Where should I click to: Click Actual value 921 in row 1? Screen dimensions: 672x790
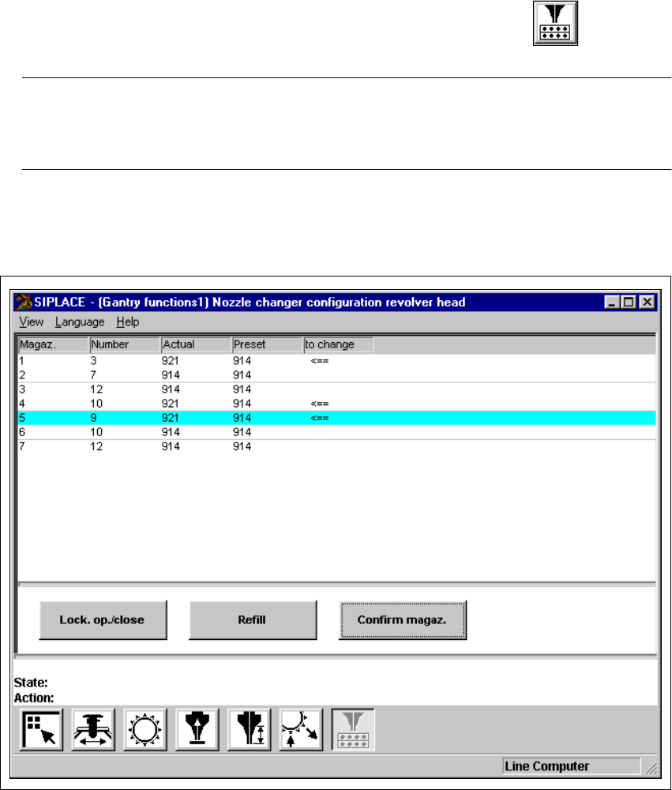coord(171,361)
